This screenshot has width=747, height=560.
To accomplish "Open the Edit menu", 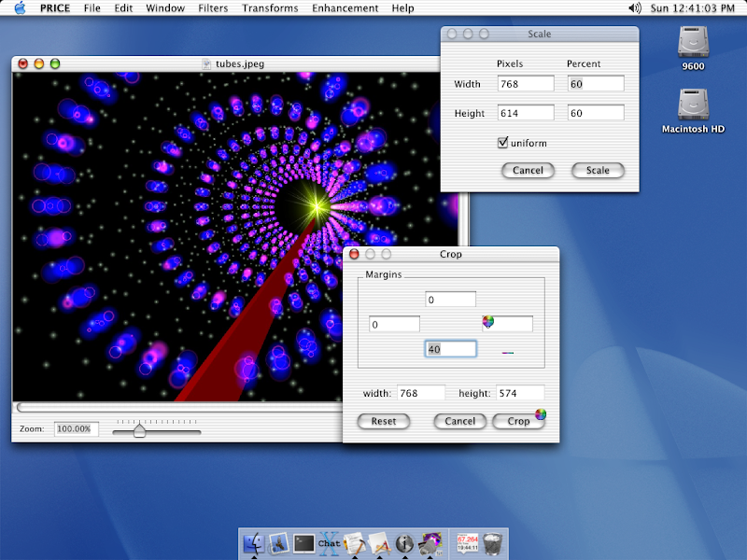I will point(123,8).
